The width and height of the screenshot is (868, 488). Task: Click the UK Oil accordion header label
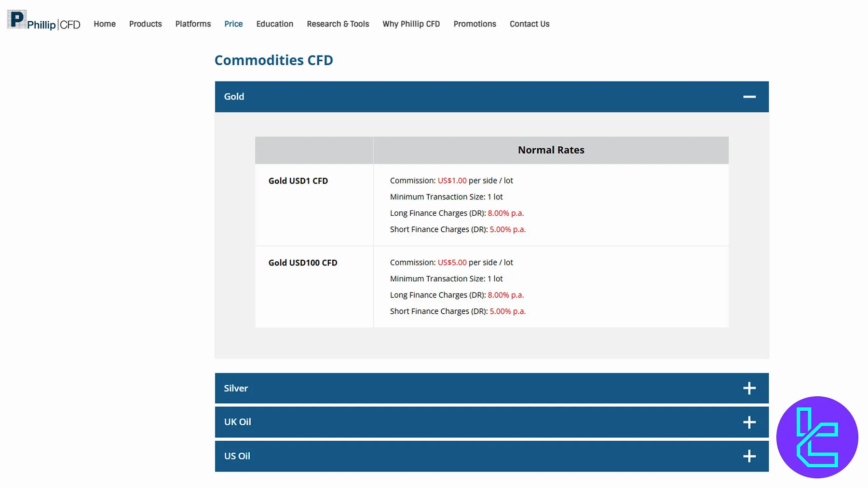(237, 422)
